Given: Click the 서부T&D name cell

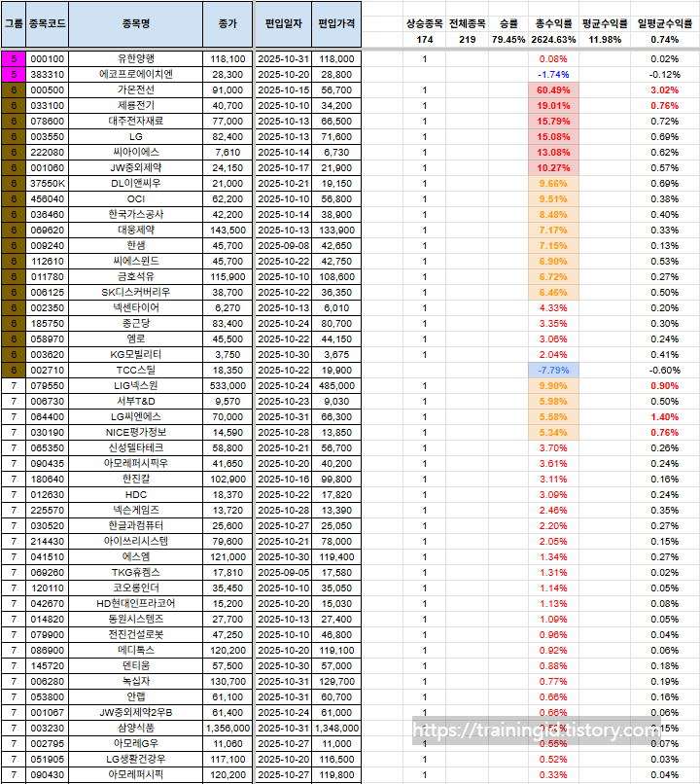Looking at the screenshot, I should click(135, 401).
